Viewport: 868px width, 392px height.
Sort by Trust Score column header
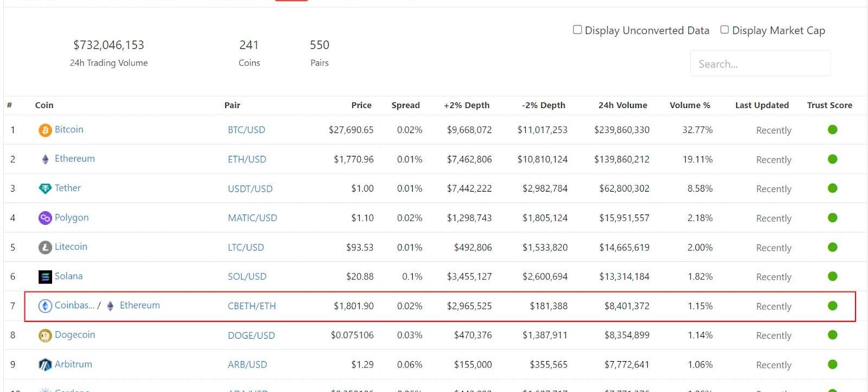[x=829, y=105]
